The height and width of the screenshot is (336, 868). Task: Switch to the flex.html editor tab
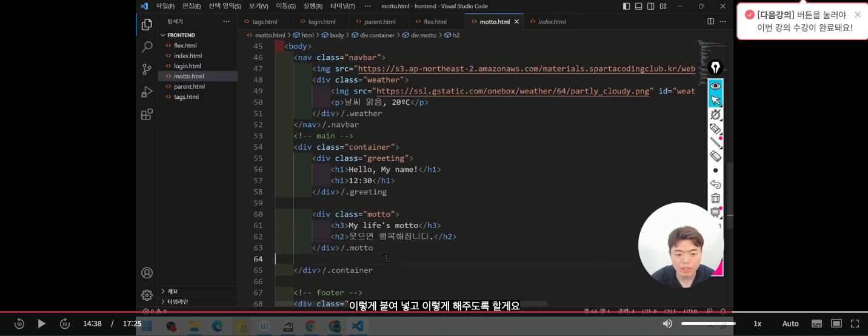(435, 21)
